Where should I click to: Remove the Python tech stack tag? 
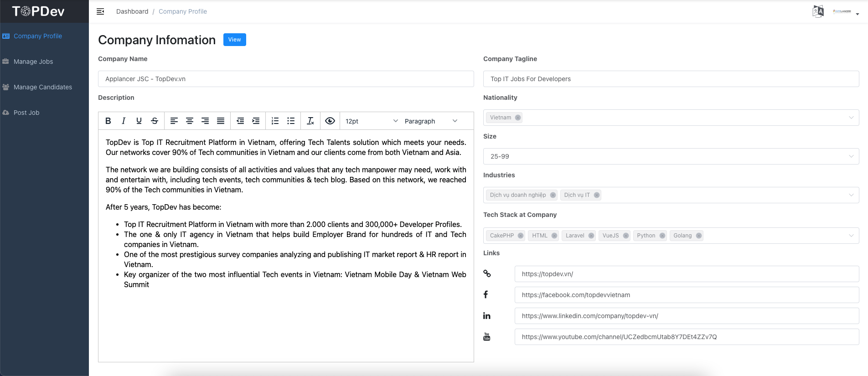(662, 236)
